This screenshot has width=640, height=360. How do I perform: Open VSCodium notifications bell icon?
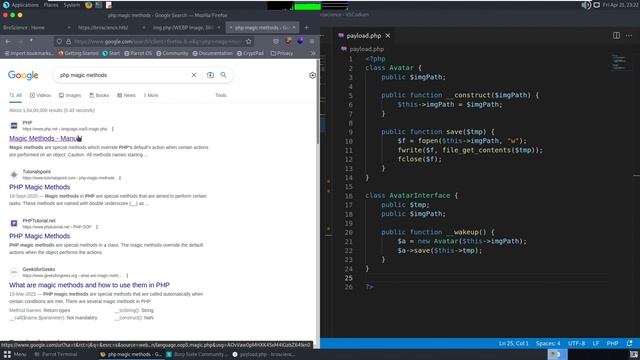(x=629, y=343)
